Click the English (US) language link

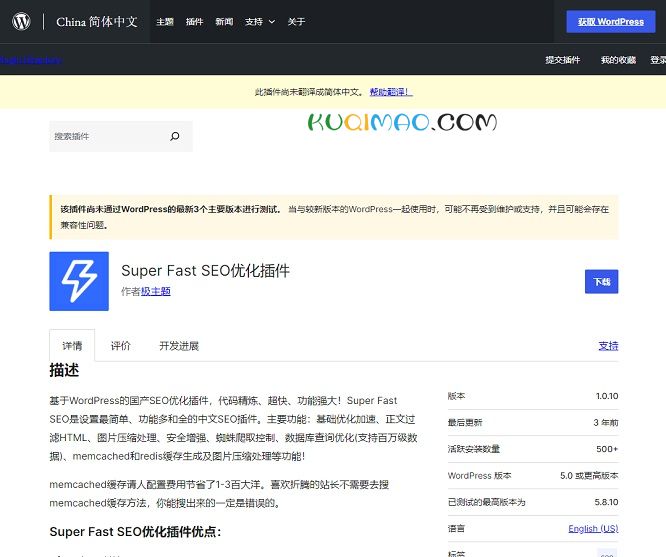[593, 529]
